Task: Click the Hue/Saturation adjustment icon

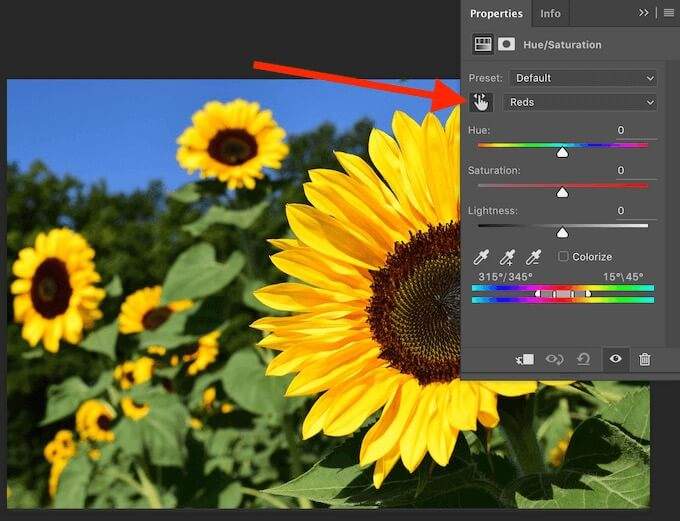Action: 483,44
